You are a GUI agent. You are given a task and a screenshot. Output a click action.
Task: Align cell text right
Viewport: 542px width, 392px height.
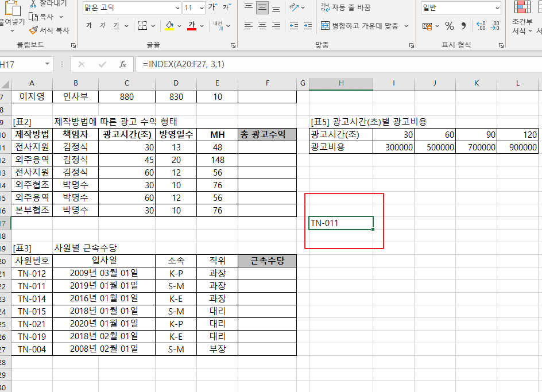coord(276,26)
